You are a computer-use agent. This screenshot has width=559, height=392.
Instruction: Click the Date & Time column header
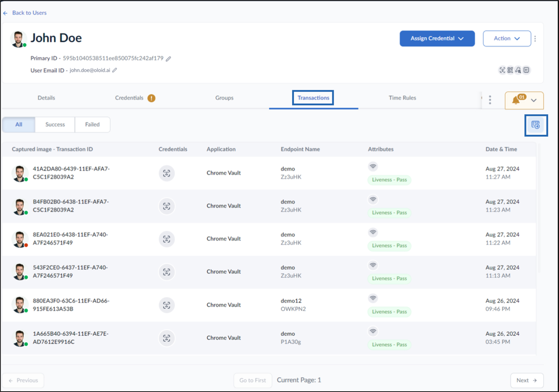coord(501,149)
